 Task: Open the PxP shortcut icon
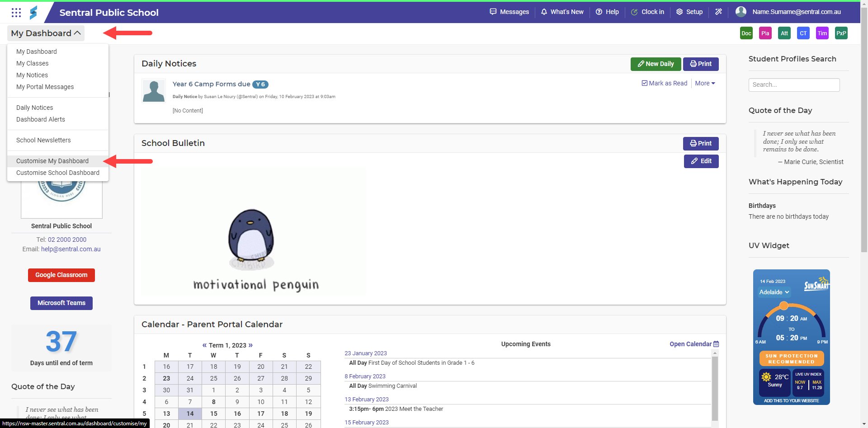tap(841, 33)
